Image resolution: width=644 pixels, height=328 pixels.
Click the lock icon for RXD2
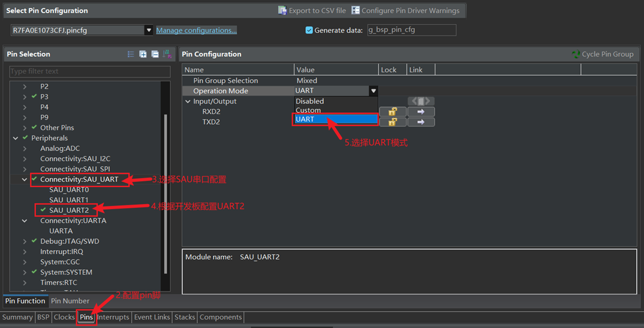click(x=392, y=112)
